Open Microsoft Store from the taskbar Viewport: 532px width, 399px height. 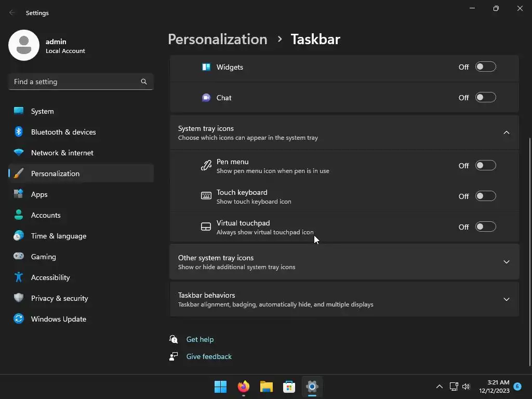289,387
